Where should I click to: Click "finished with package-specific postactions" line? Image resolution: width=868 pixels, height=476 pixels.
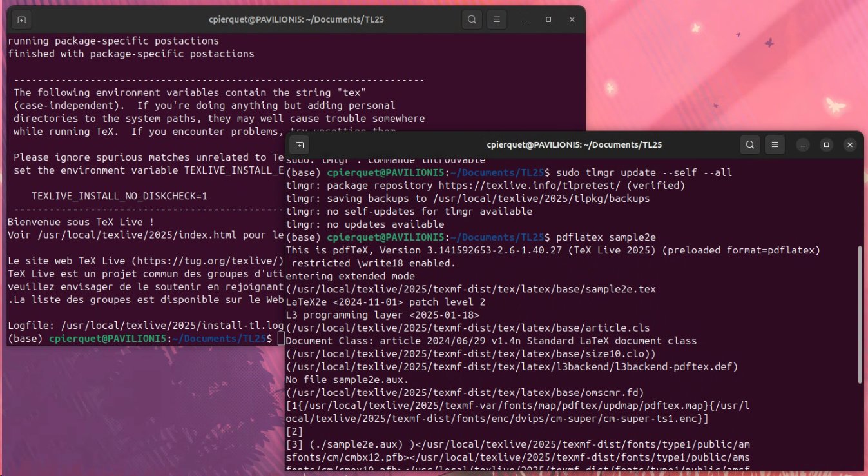click(x=131, y=54)
